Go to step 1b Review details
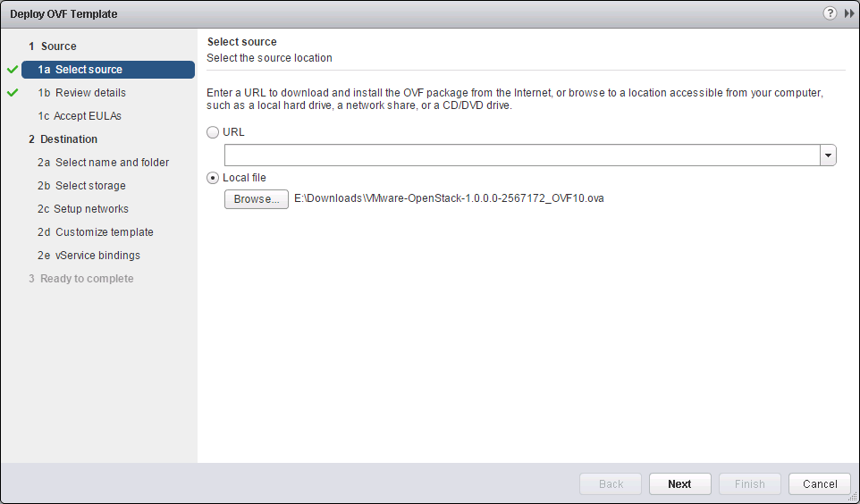 (81, 93)
